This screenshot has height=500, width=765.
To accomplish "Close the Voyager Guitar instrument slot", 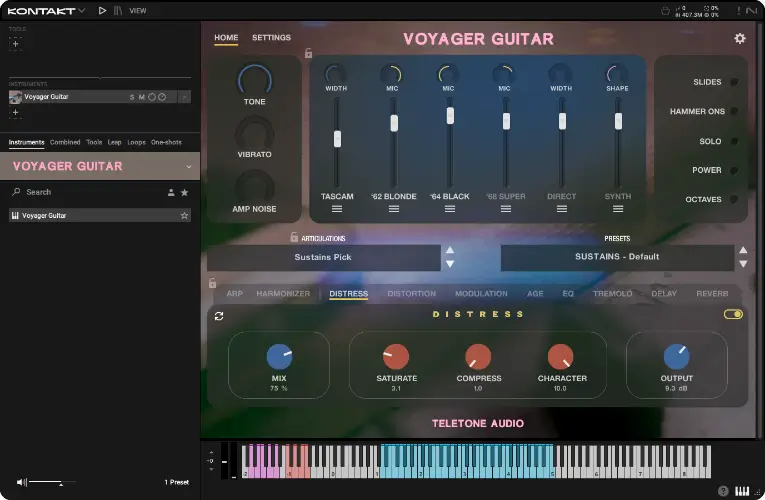I will click(184, 97).
